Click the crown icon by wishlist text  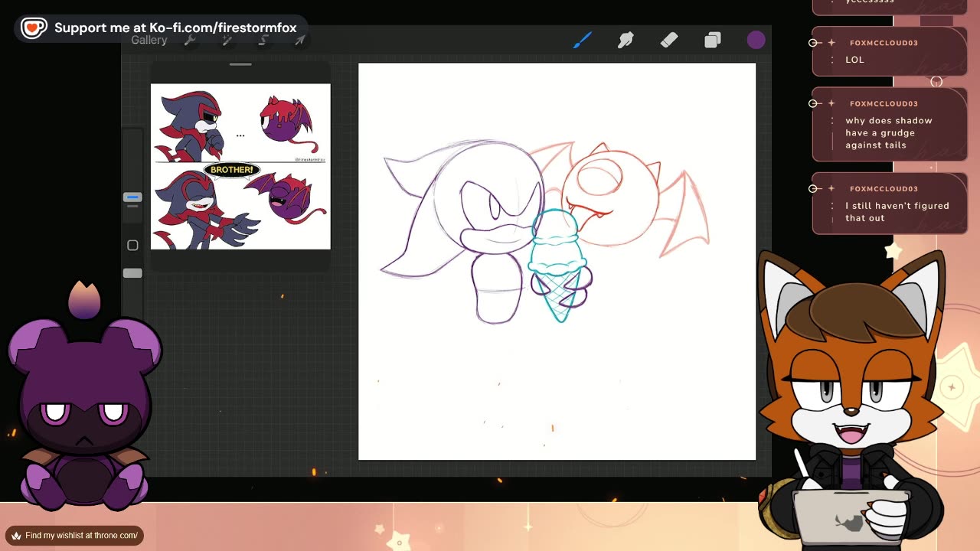point(15,536)
